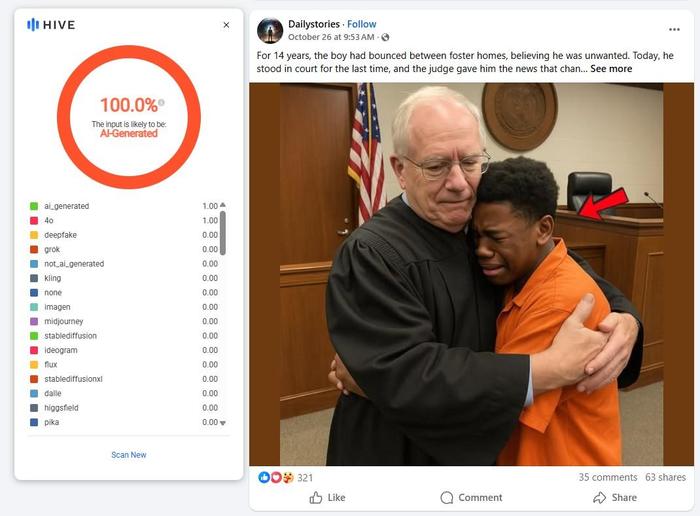This screenshot has width=700, height=516.
Task: Open the 35 comments link
Action: point(608,477)
